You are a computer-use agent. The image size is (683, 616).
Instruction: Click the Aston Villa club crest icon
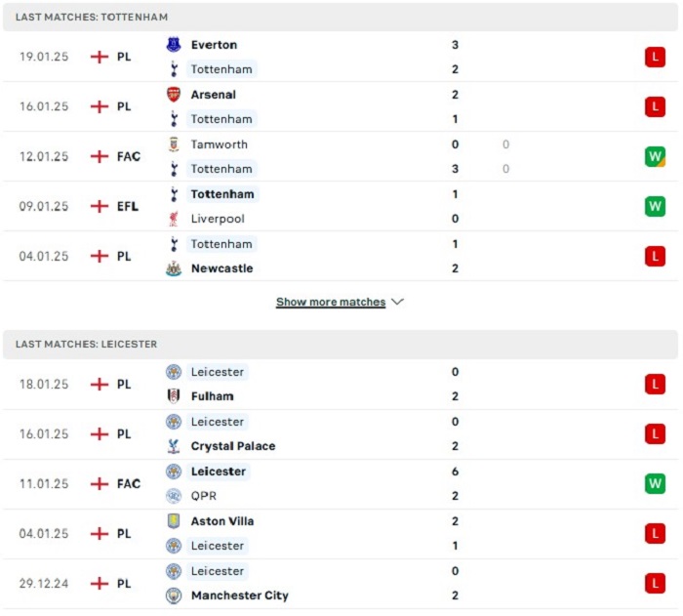(x=174, y=521)
